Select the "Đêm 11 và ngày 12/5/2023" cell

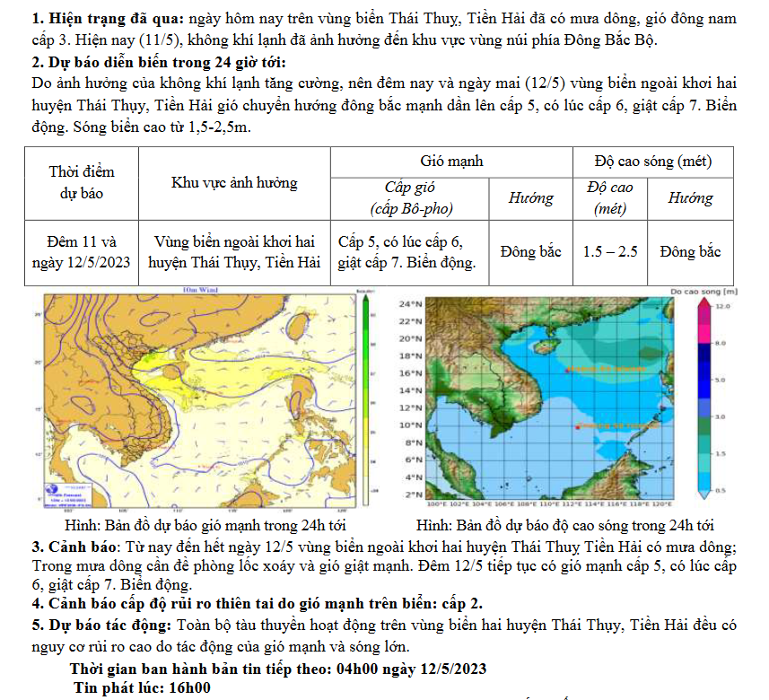point(82,252)
